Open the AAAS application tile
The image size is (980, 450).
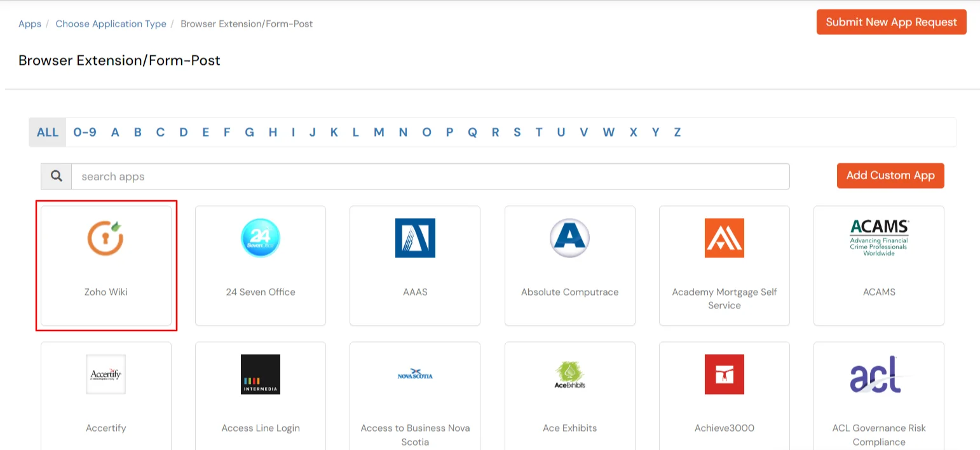[414, 266]
